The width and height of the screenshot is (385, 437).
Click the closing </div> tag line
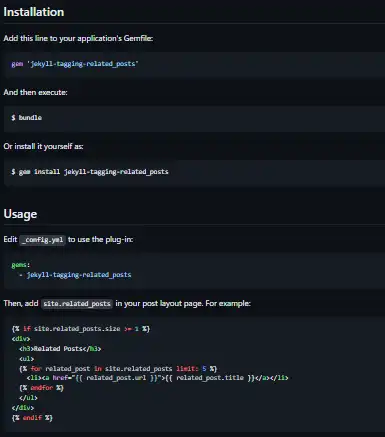pyautogui.click(x=23, y=408)
